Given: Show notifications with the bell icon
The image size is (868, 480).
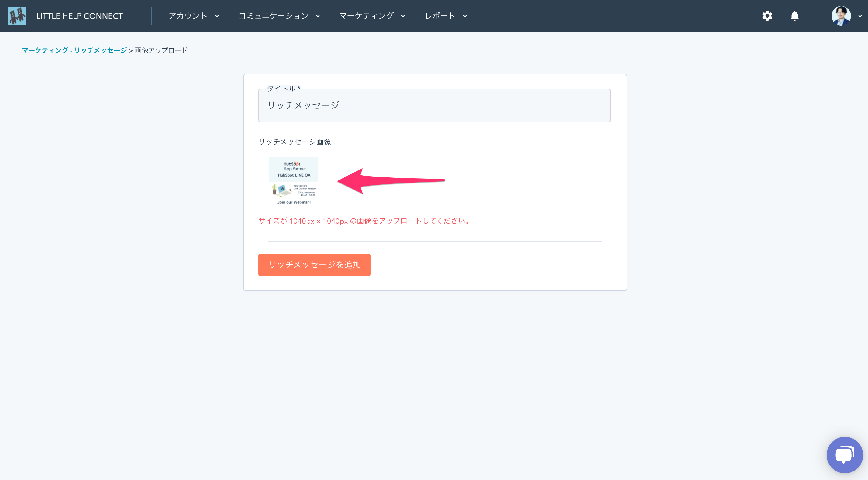Looking at the screenshot, I should pyautogui.click(x=794, y=16).
